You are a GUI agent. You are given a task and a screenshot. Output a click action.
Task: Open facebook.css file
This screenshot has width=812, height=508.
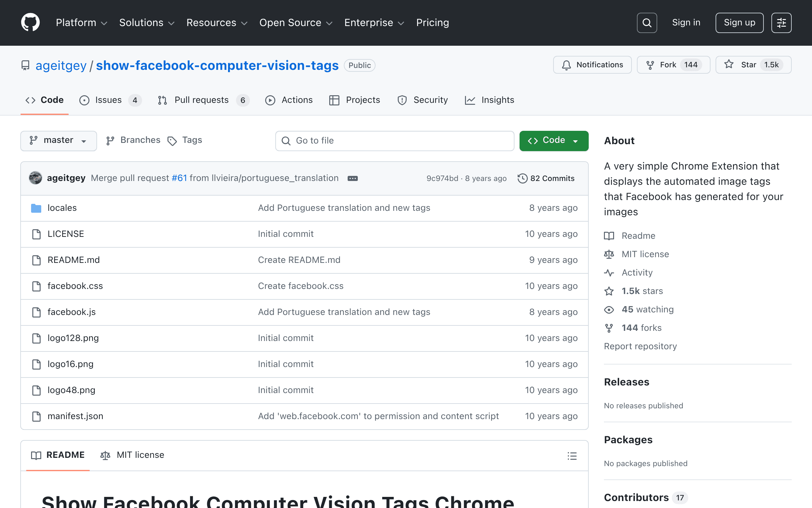[x=75, y=286]
